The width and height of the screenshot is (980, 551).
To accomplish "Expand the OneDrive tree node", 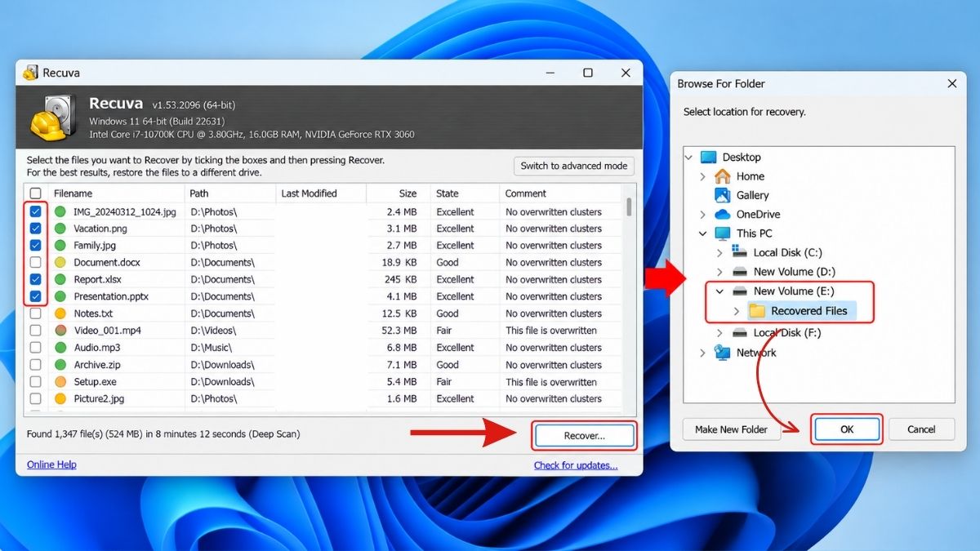I will (x=703, y=215).
